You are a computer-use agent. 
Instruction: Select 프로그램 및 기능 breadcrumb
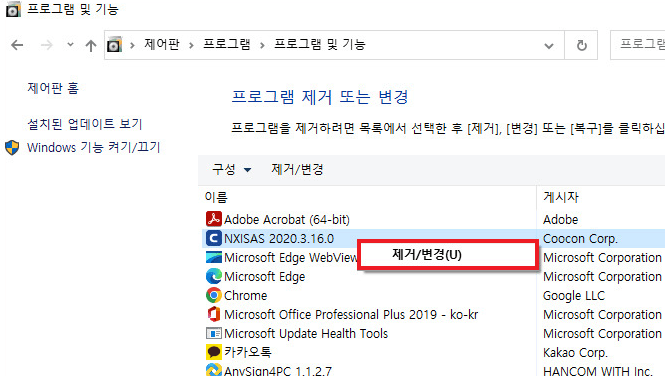click(x=319, y=44)
